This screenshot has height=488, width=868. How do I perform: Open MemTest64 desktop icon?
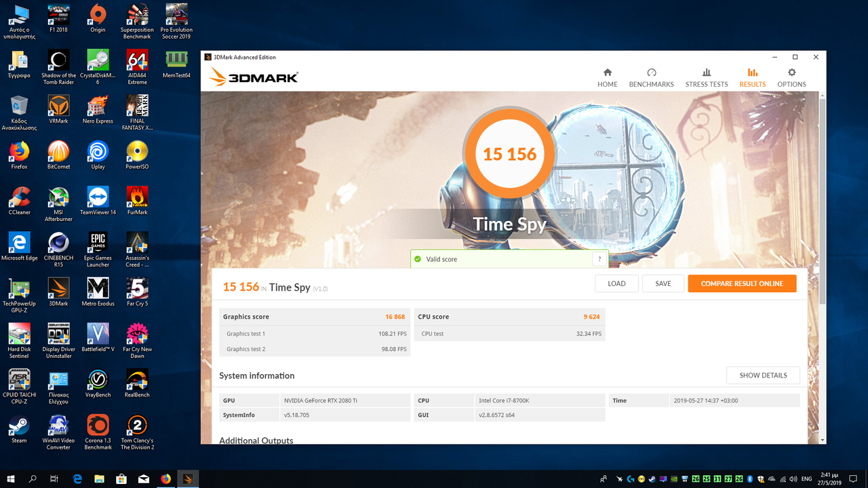176,64
